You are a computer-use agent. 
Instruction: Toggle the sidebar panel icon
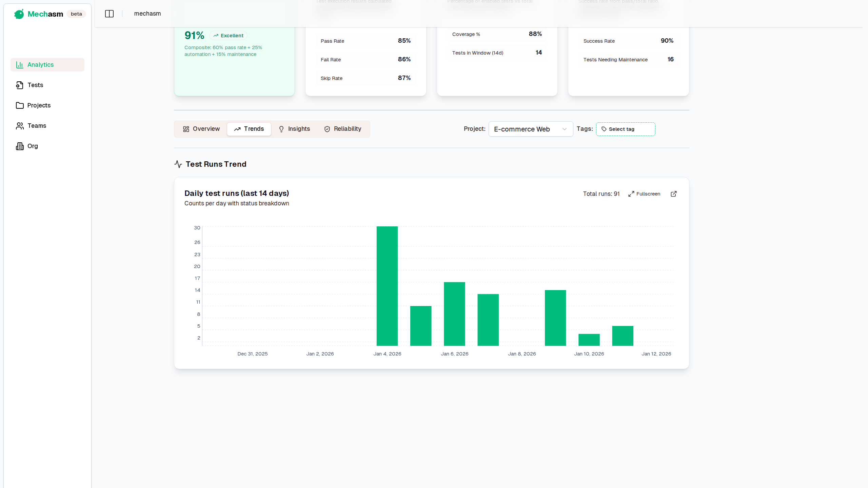click(x=109, y=14)
